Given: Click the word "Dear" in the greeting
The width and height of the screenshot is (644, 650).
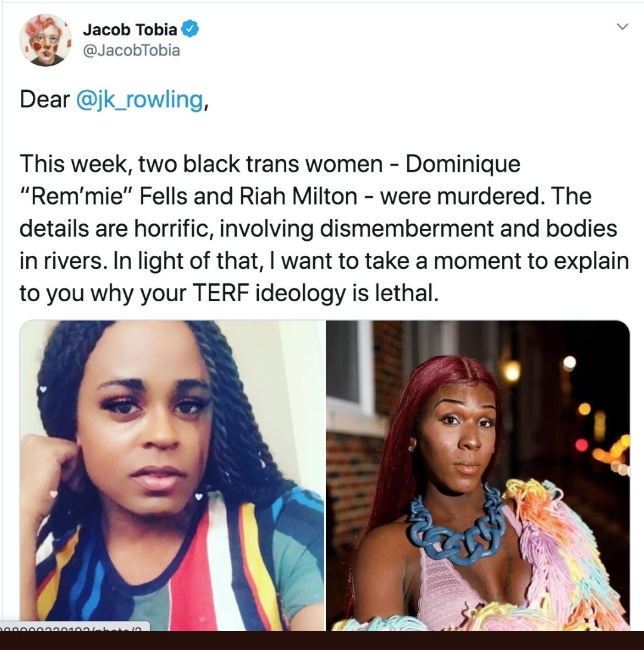Looking at the screenshot, I should [45, 100].
